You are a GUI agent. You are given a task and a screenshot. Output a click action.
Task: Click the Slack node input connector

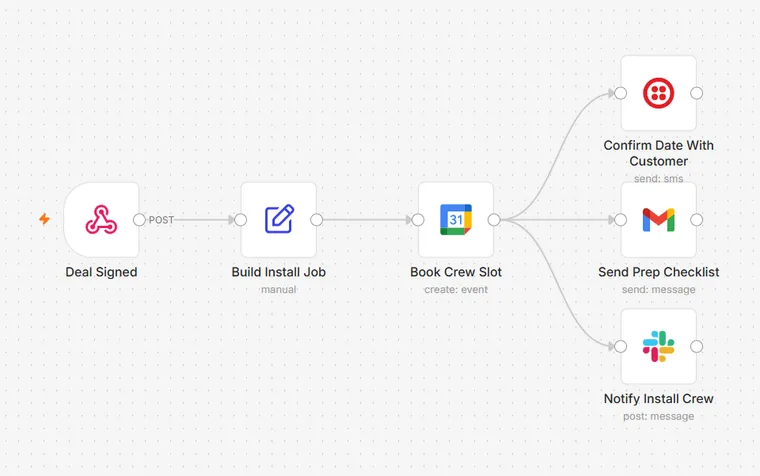pyautogui.click(x=620, y=347)
